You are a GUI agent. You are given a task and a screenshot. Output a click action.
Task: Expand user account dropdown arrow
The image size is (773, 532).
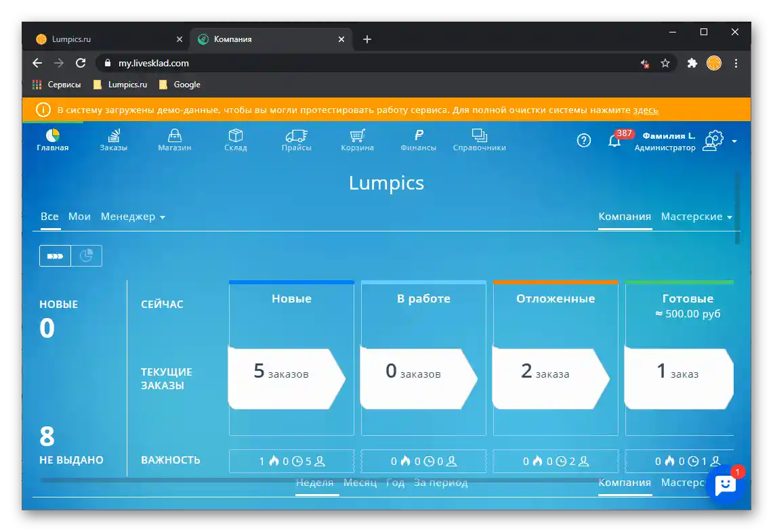(734, 141)
